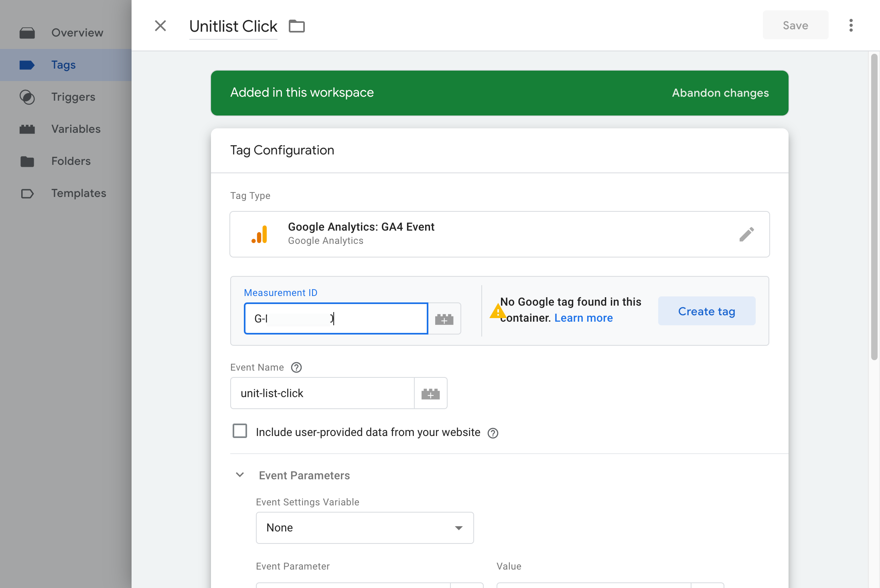Screen dimensions: 880x588
Task: Edit tag type with the pencil icon
Action: [x=746, y=234]
